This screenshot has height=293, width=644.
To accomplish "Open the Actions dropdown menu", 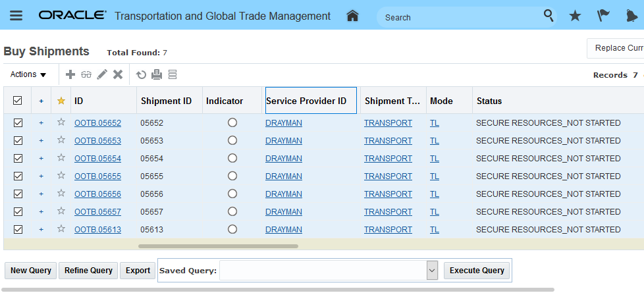I will pyautogui.click(x=28, y=74).
